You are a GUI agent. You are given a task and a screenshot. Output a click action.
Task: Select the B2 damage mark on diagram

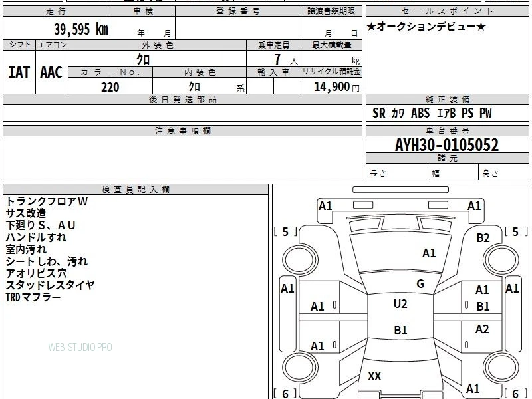pyautogui.click(x=483, y=238)
